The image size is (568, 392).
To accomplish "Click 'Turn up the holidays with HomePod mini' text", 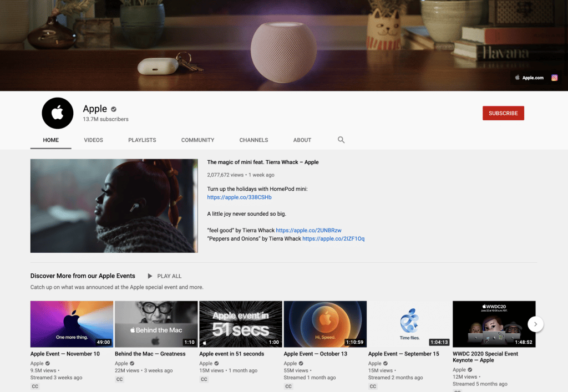I will coord(257,189).
